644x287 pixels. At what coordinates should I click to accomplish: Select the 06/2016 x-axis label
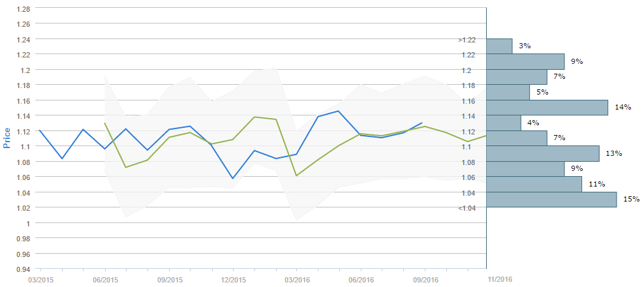coord(361,279)
